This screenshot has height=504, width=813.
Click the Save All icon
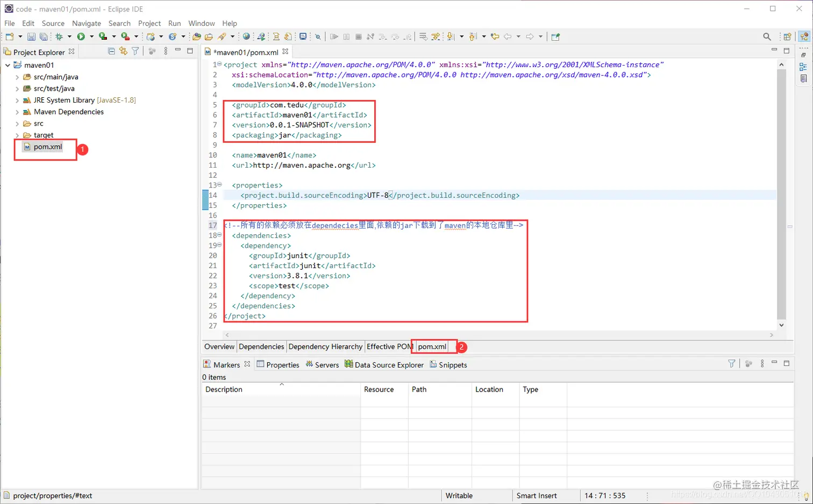[44, 37]
